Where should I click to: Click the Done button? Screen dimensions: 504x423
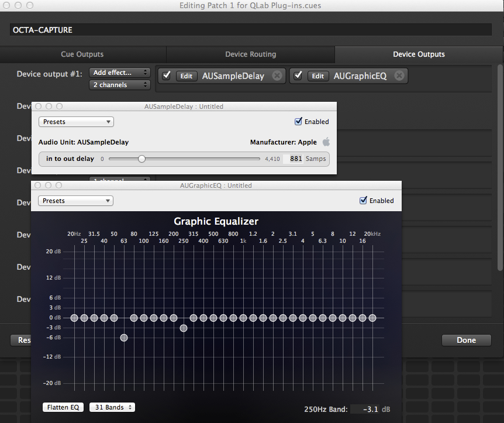coord(466,340)
